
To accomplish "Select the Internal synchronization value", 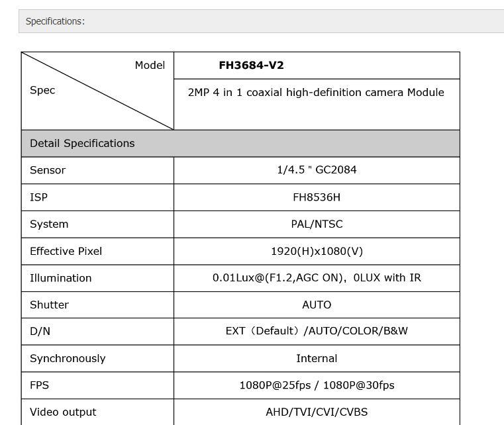I will click(x=317, y=359).
